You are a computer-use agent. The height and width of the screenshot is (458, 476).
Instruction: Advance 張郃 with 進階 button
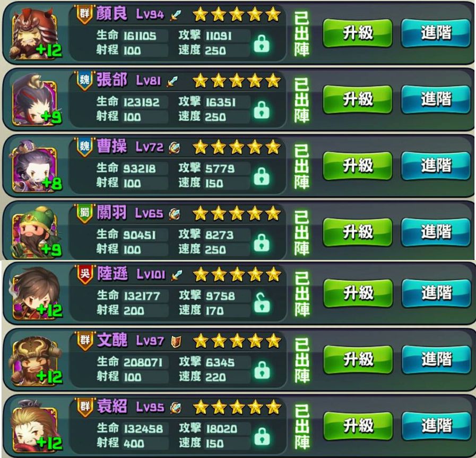coord(436,99)
